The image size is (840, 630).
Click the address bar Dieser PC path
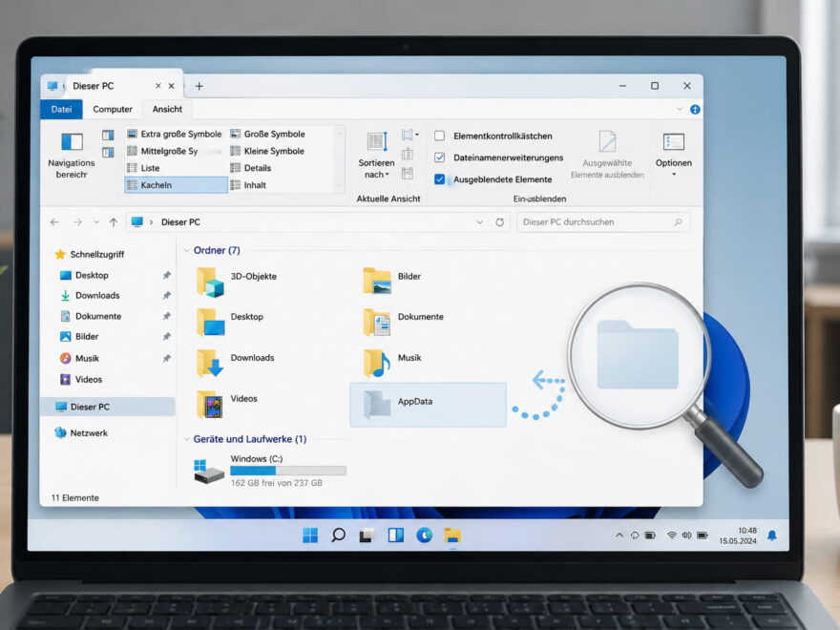pos(180,221)
